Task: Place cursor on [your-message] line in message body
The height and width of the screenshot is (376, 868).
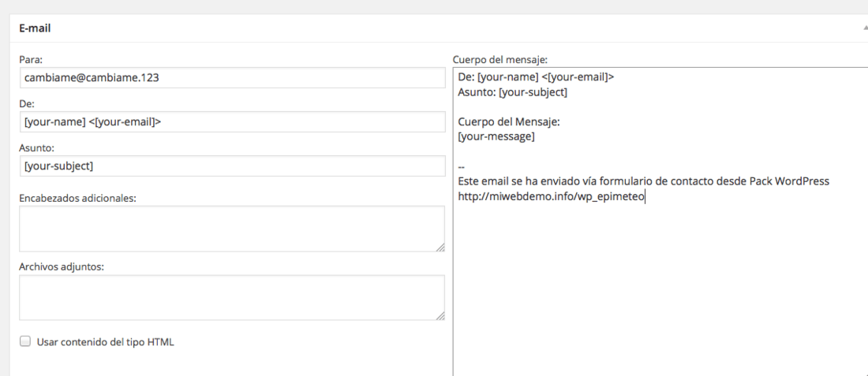Action: [496, 136]
